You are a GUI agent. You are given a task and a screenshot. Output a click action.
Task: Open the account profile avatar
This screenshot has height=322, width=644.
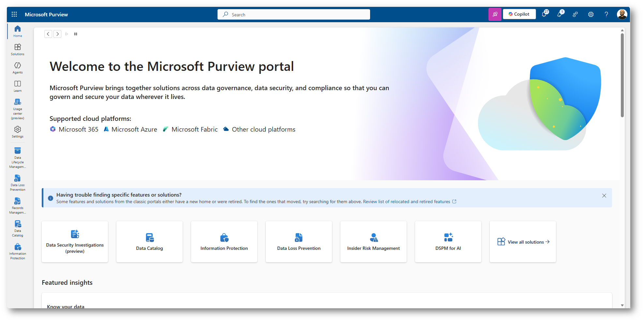click(622, 14)
